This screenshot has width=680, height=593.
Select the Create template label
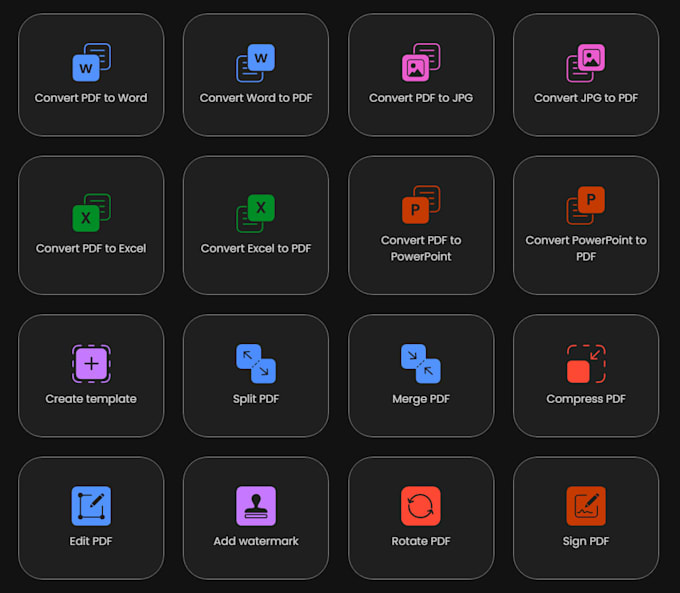91,399
